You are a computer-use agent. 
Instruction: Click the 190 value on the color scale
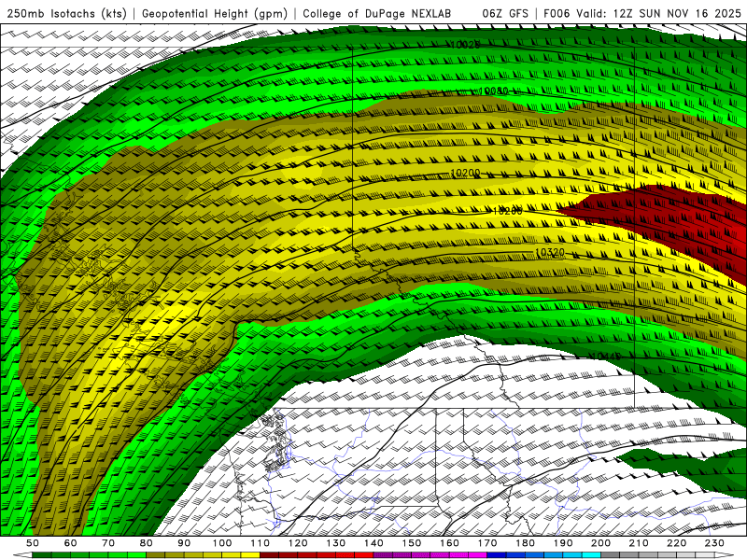[563, 543]
